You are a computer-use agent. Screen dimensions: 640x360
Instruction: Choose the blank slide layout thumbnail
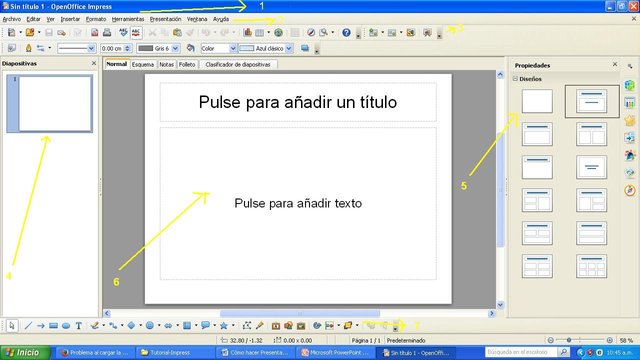click(537, 101)
